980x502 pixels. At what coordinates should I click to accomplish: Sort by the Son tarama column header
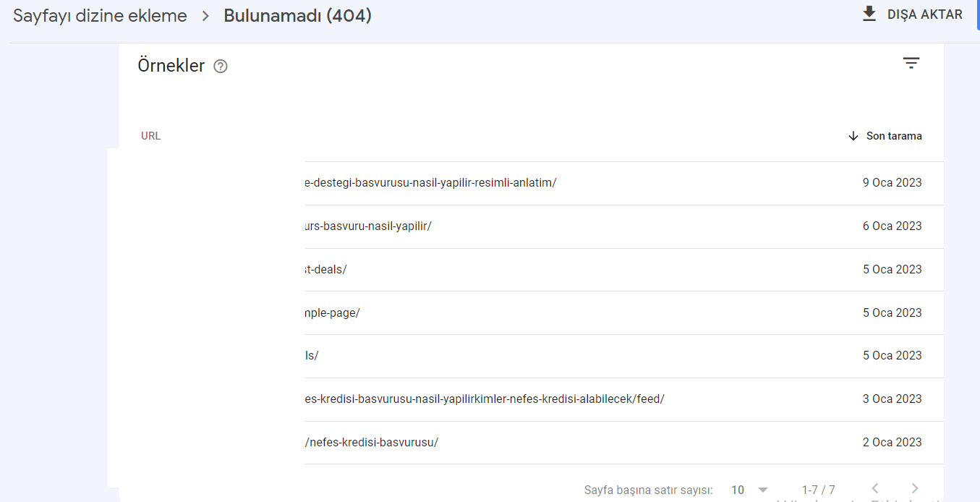click(894, 136)
